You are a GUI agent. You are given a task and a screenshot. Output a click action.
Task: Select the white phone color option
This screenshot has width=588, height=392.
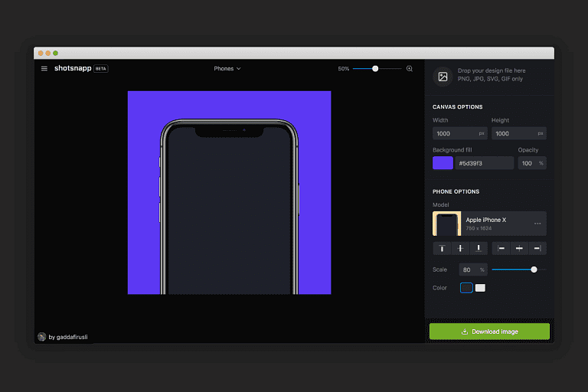tap(480, 288)
